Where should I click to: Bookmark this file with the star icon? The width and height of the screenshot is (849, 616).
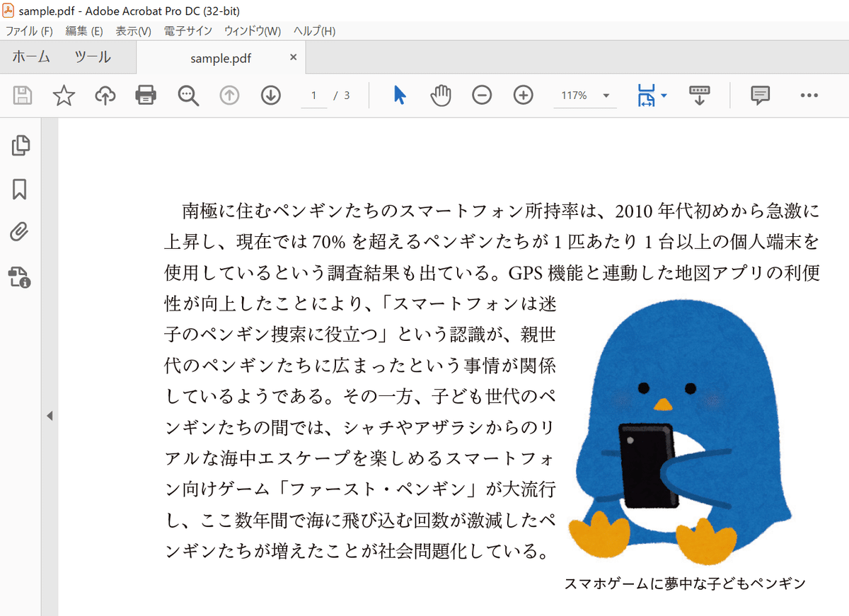[64, 95]
